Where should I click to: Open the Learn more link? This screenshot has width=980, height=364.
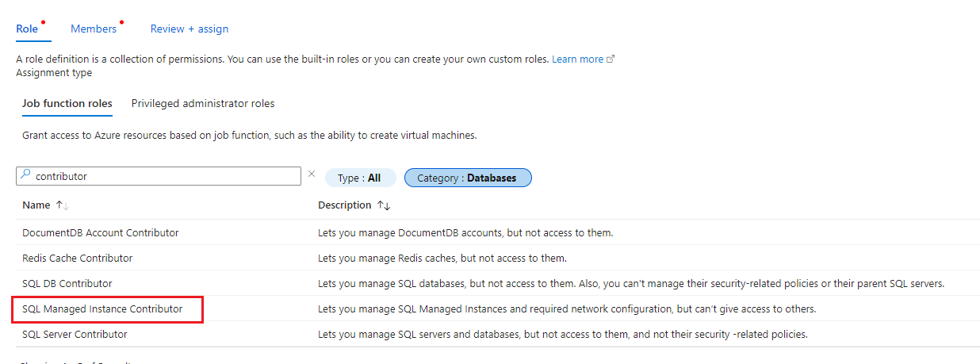pyautogui.click(x=577, y=59)
